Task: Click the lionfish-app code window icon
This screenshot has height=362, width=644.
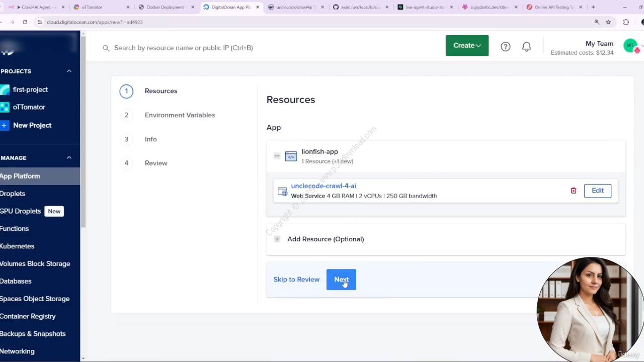Action: [x=291, y=156]
